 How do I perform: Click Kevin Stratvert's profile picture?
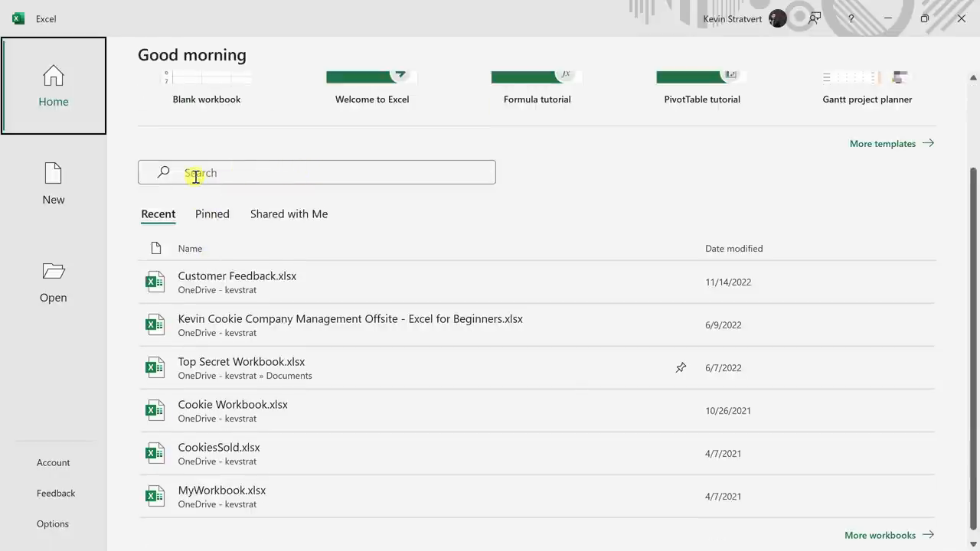click(x=777, y=18)
